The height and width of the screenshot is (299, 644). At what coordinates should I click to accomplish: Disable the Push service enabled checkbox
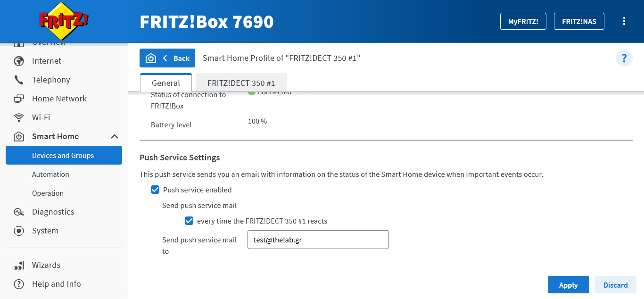click(x=155, y=190)
